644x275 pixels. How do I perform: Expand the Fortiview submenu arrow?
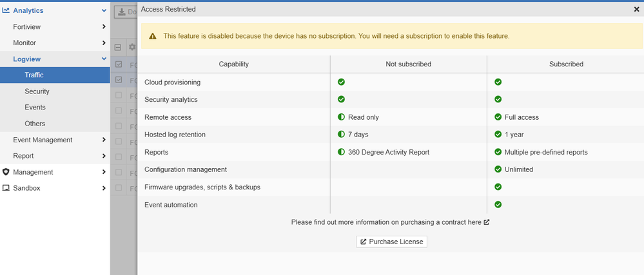coord(104,26)
